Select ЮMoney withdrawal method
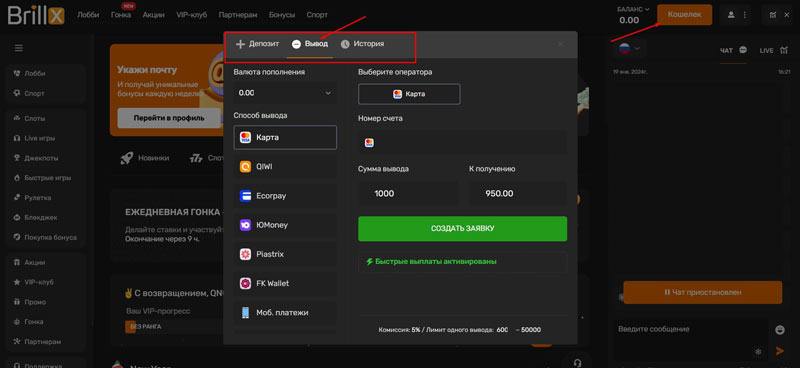The image size is (800, 368). click(x=285, y=225)
